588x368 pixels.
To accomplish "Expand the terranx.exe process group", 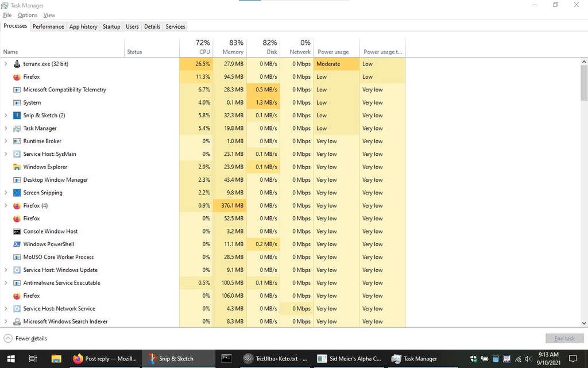I will tap(6, 64).
